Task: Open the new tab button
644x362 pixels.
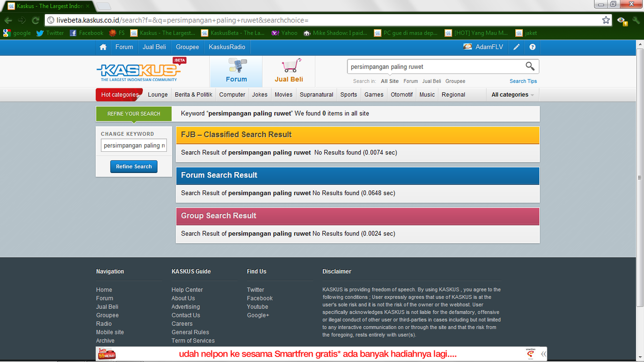Action: coord(103,6)
